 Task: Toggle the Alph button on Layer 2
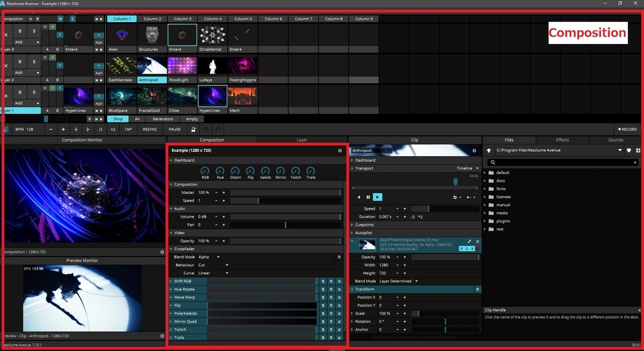point(99,73)
